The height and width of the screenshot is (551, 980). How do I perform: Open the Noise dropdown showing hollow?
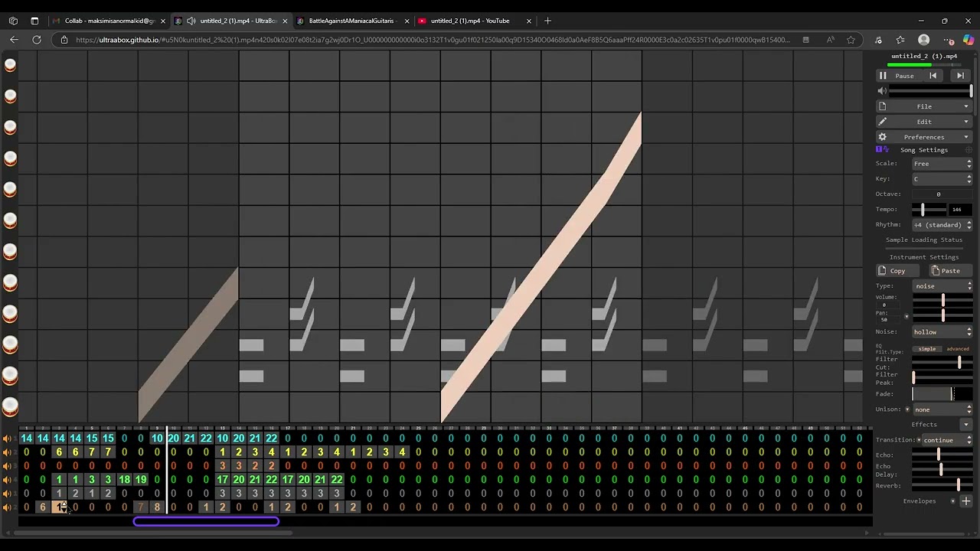click(x=942, y=332)
